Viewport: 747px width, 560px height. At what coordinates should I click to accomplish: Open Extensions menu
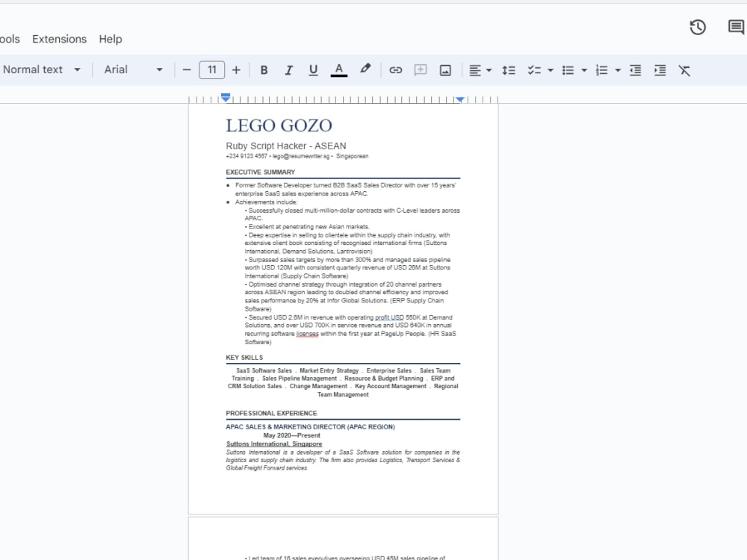click(60, 39)
